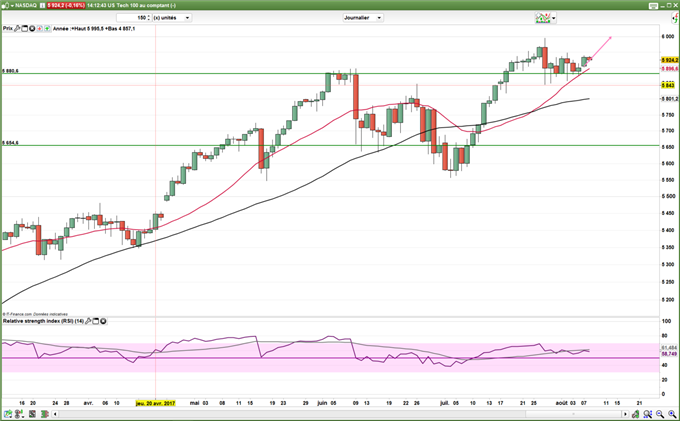Close the Prix price panel
Image resolution: width=680 pixels, height=421 pixels.
point(32,28)
